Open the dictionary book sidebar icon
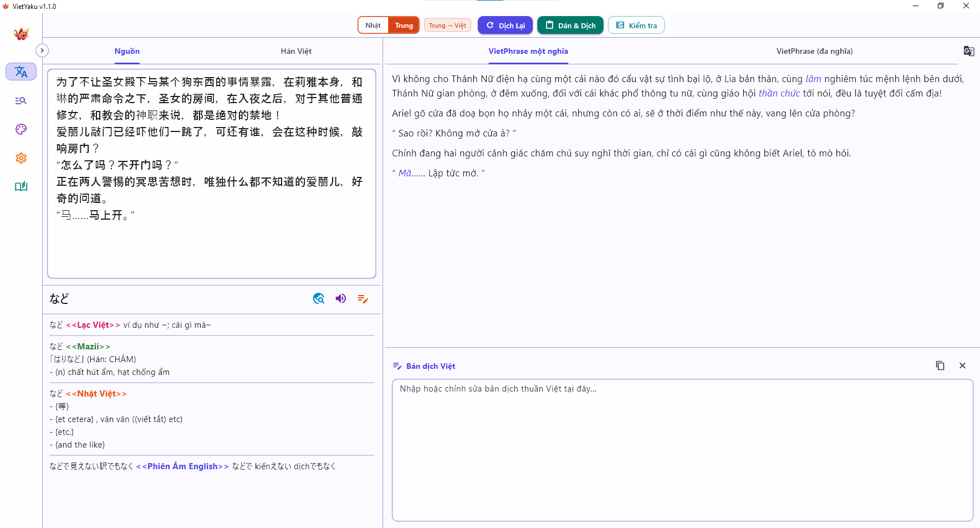Viewport: 980px width, 528px height. [21, 186]
